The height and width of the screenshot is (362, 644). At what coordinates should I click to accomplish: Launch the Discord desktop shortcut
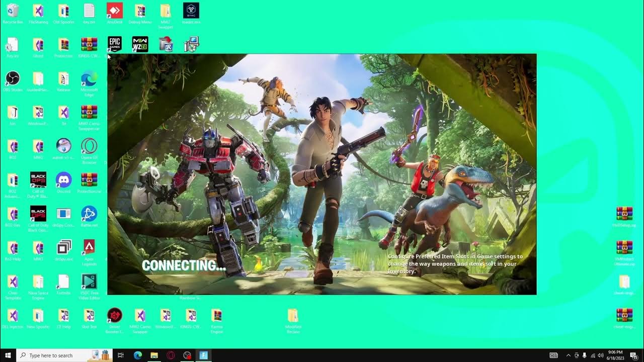(63, 183)
